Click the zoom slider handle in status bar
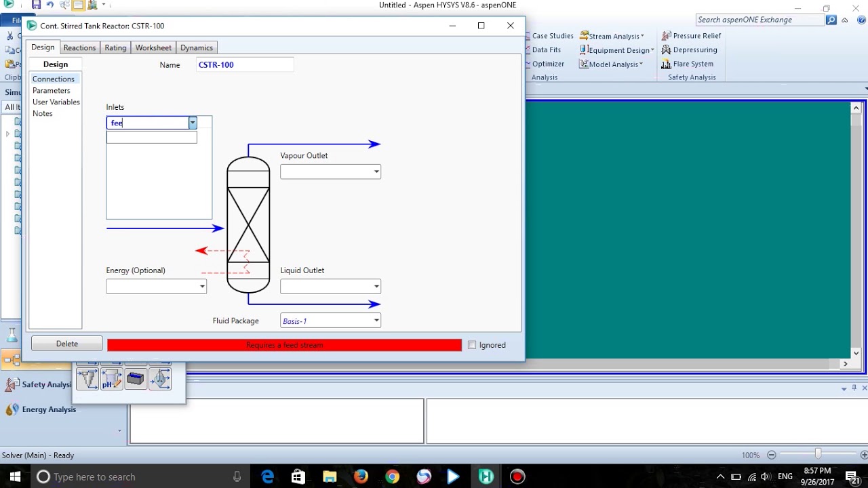The width and height of the screenshot is (868, 488). pyautogui.click(x=818, y=454)
